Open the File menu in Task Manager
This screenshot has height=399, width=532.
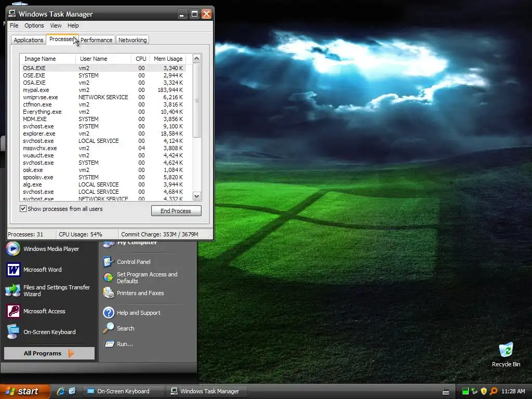14,25
